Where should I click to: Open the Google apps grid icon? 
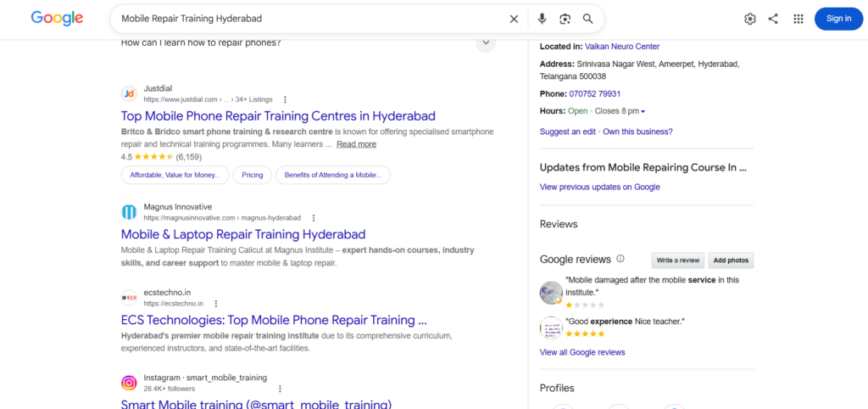pyautogui.click(x=798, y=19)
